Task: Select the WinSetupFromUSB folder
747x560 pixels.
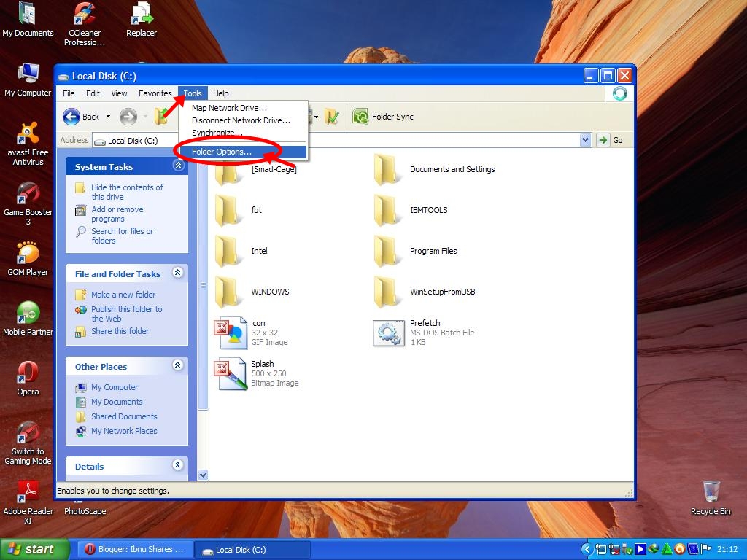Action: 424,292
